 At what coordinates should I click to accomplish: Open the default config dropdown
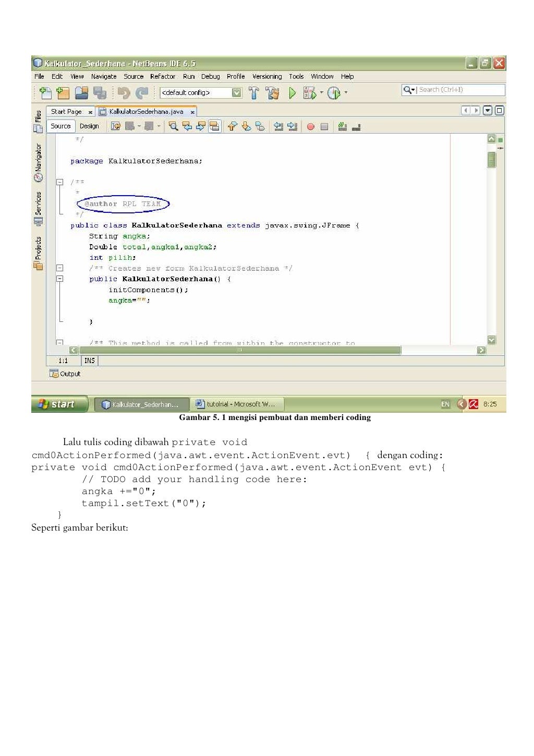(237, 93)
